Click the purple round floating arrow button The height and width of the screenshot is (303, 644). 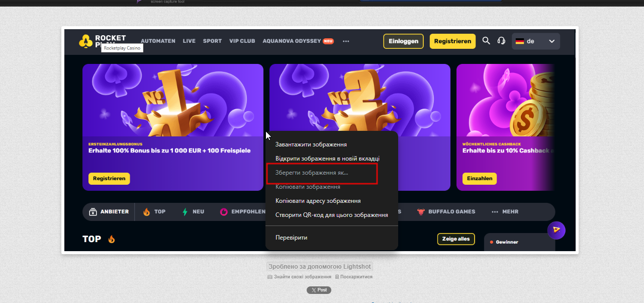pyautogui.click(x=557, y=230)
